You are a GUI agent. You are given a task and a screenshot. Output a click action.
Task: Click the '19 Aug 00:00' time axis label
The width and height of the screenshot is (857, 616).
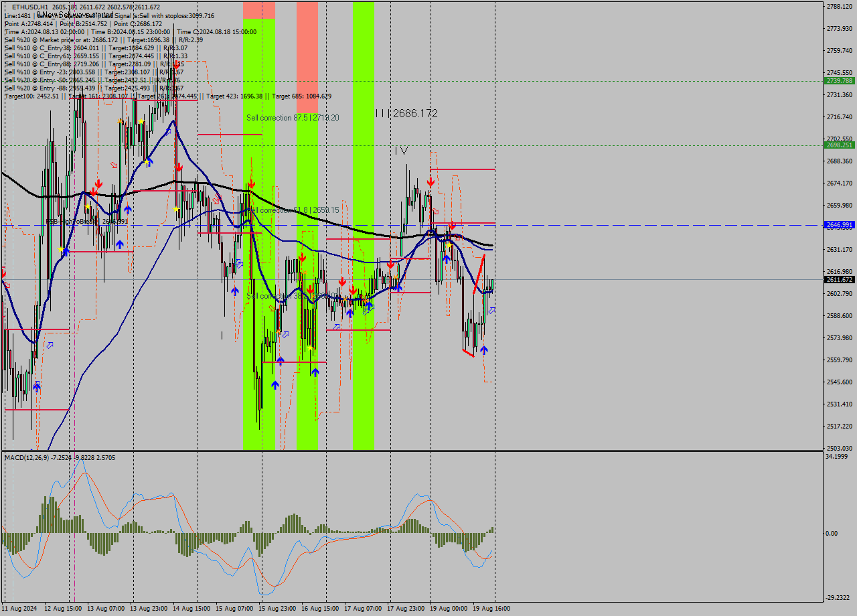449,609
